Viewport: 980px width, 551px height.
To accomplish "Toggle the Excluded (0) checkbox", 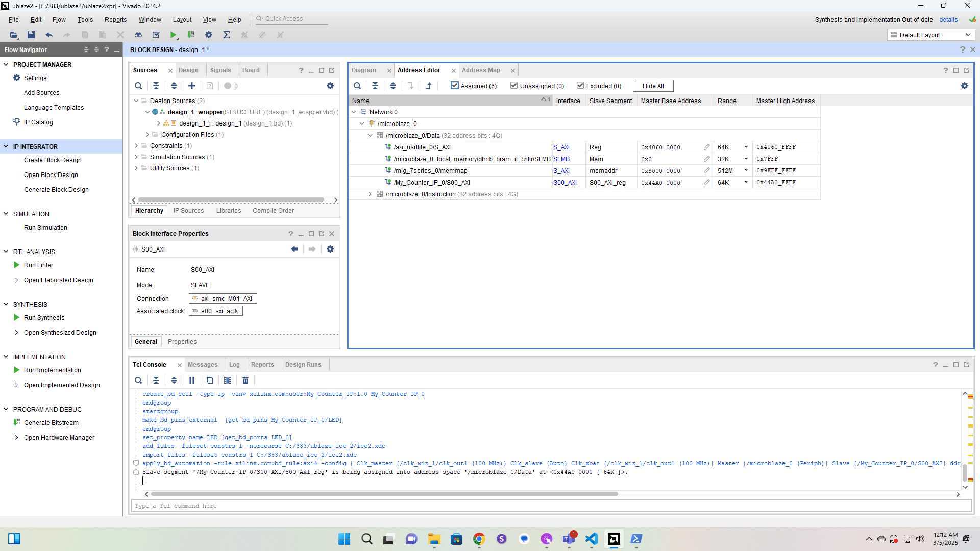I will click(580, 86).
